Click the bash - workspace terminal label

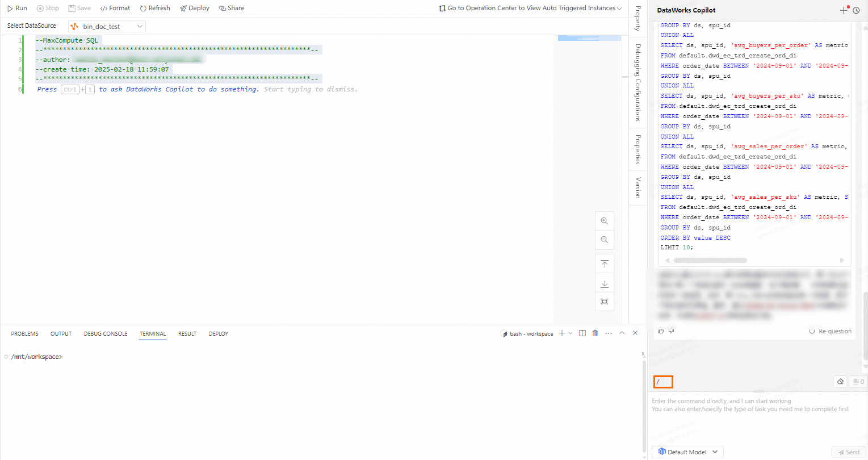527,334
